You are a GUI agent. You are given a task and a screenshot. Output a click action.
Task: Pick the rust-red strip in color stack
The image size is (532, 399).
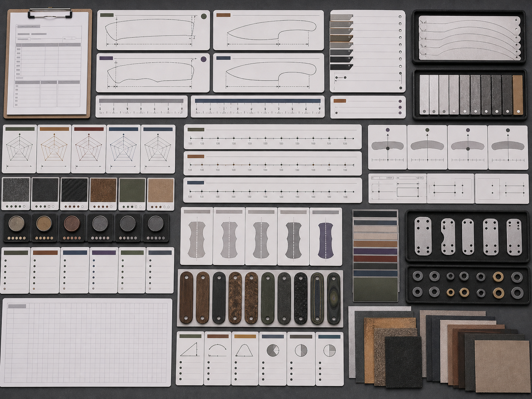pos(375,259)
